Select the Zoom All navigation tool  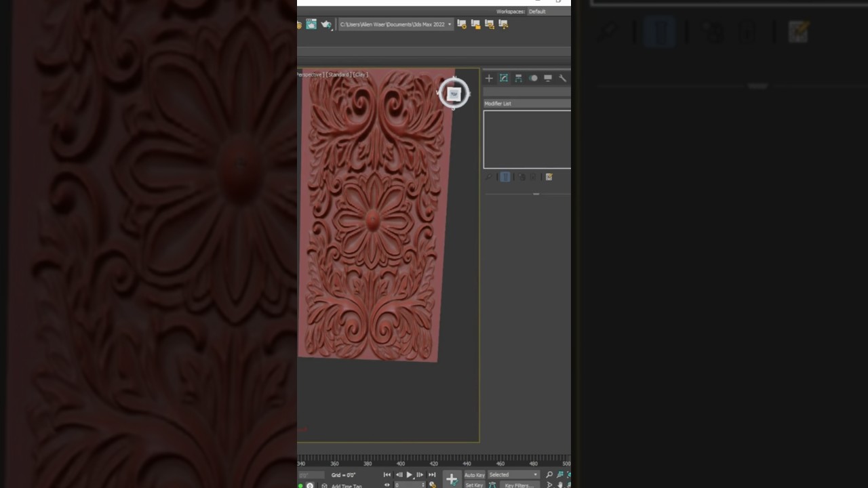[x=560, y=475]
